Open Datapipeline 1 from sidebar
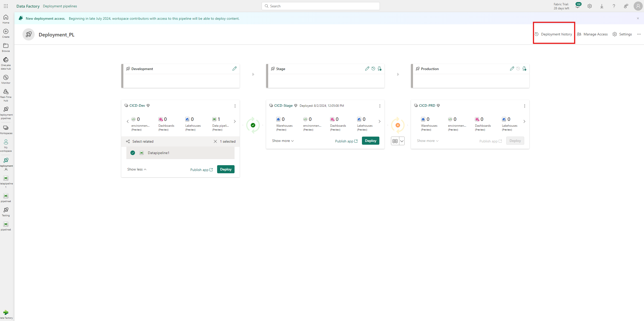The height and width of the screenshot is (321, 644). click(x=6, y=182)
